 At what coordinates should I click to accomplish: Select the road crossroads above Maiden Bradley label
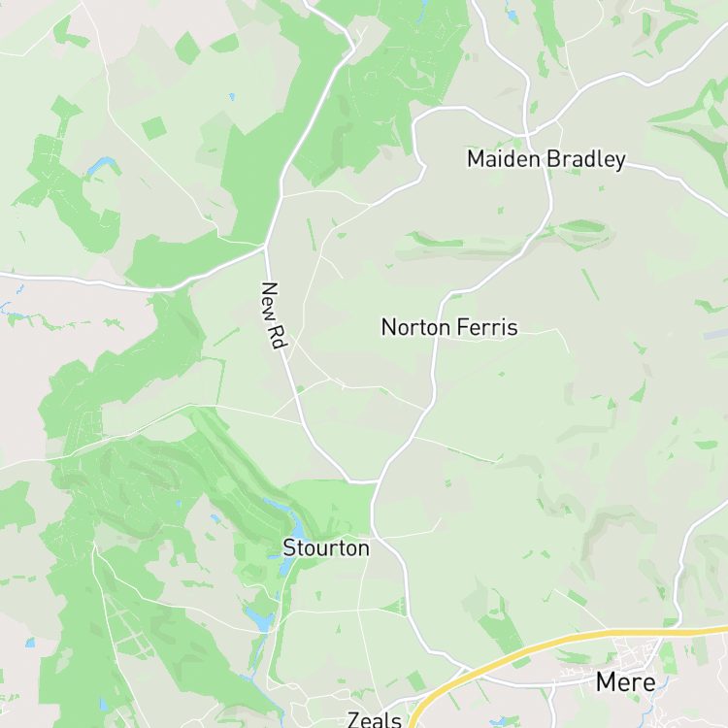(x=526, y=135)
